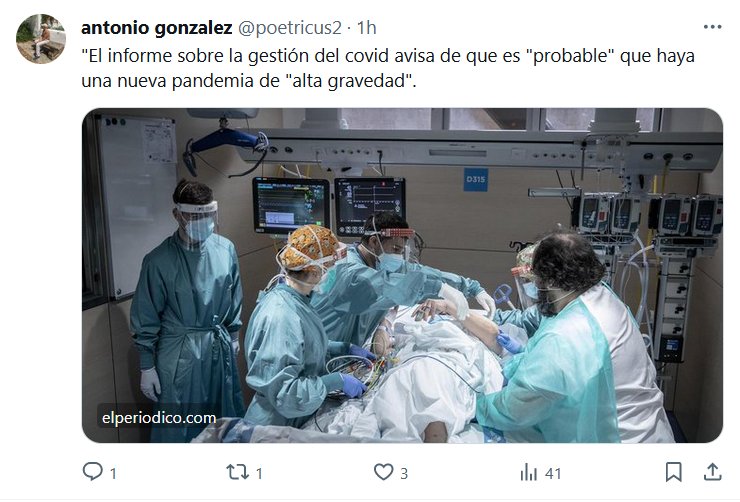The height and width of the screenshot is (502, 740).
Task: Like the tweet with the heart icon
Action: [383, 472]
